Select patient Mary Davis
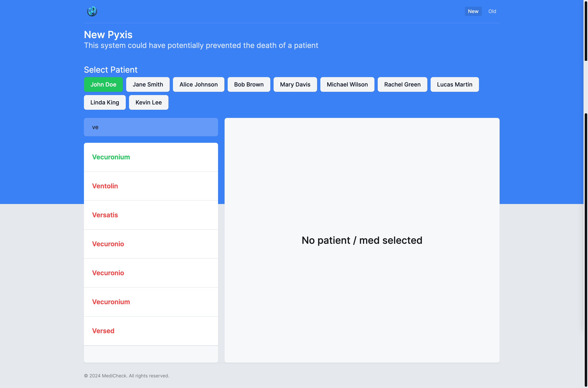This screenshot has width=588, height=388. pyautogui.click(x=295, y=84)
